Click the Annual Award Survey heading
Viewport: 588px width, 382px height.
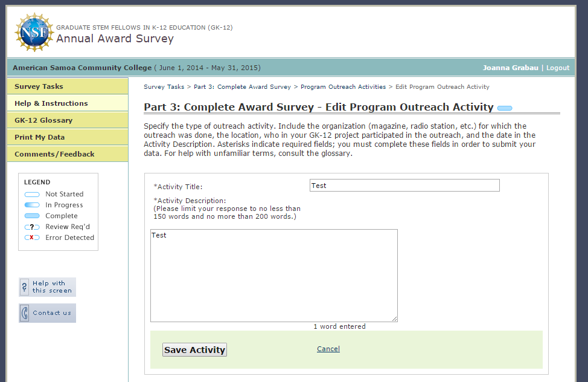tap(115, 39)
